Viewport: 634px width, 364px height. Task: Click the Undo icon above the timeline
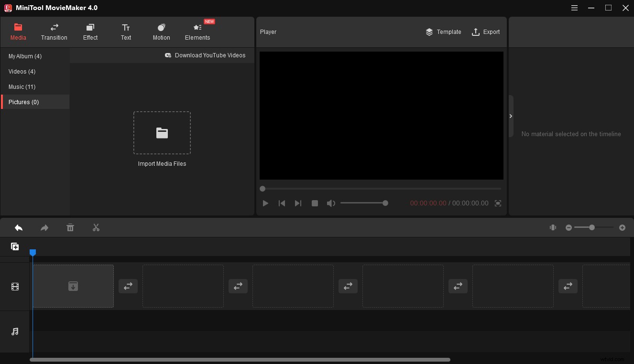[19, 228]
